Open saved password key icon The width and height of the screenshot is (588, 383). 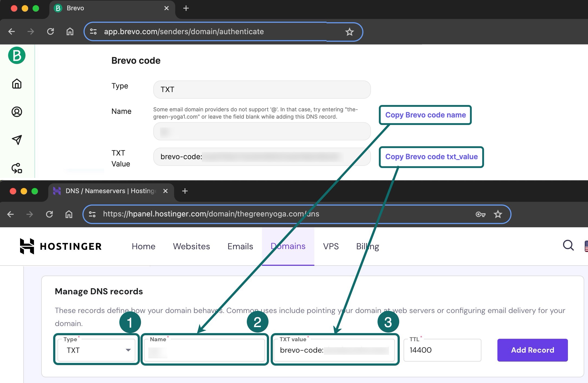tap(480, 214)
